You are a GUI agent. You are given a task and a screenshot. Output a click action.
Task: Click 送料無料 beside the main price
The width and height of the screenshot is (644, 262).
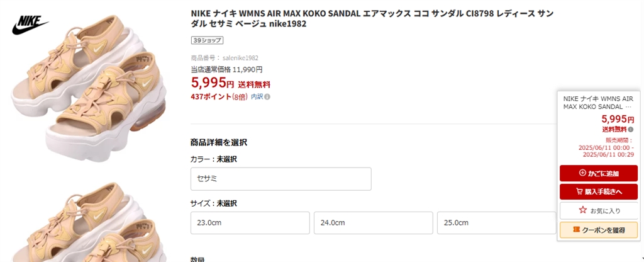pyautogui.click(x=254, y=84)
